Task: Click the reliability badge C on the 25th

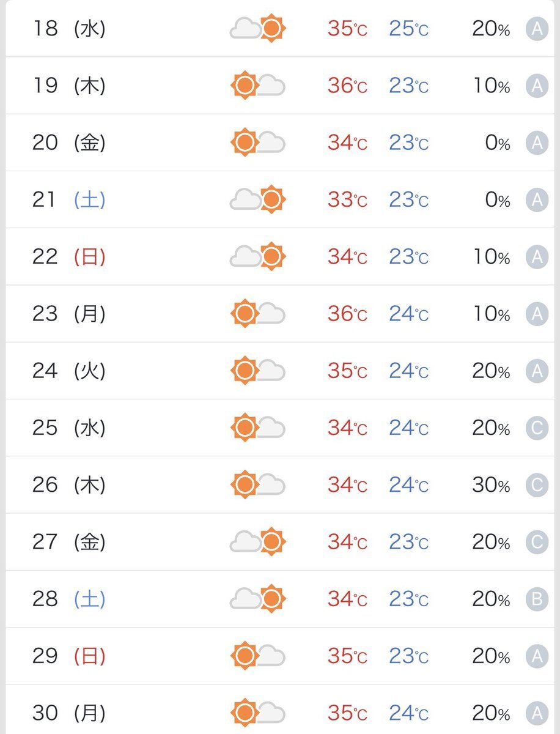Action: [537, 428]
